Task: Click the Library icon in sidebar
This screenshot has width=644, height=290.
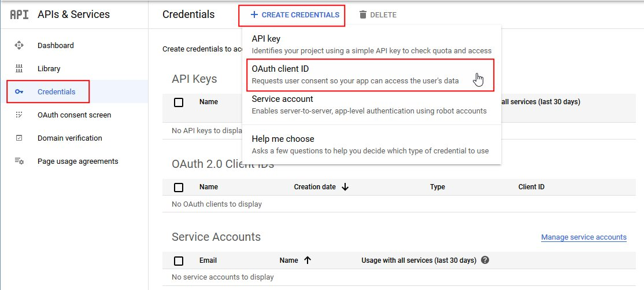Action: point(19,68)
